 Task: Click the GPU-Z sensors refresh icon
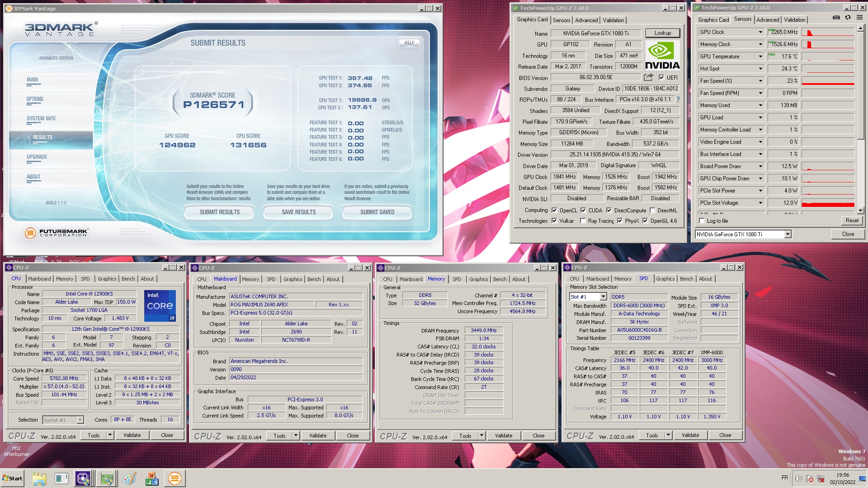(x=848, y=17)
